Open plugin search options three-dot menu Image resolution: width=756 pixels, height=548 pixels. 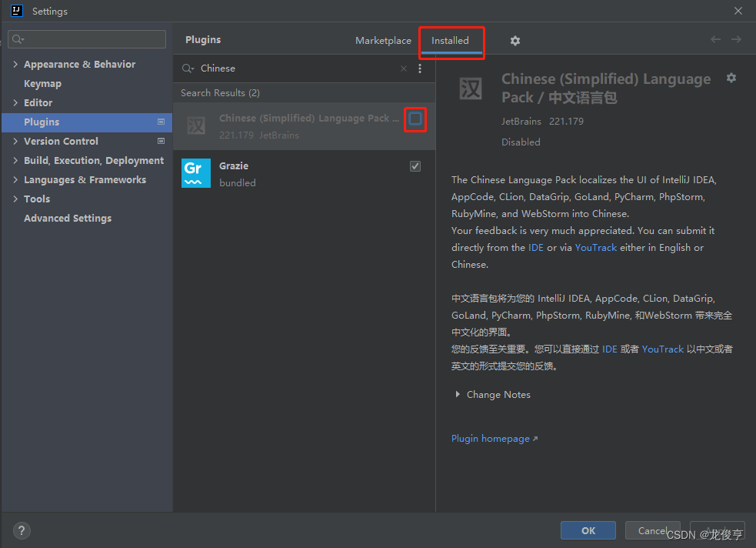click(420, 68)
